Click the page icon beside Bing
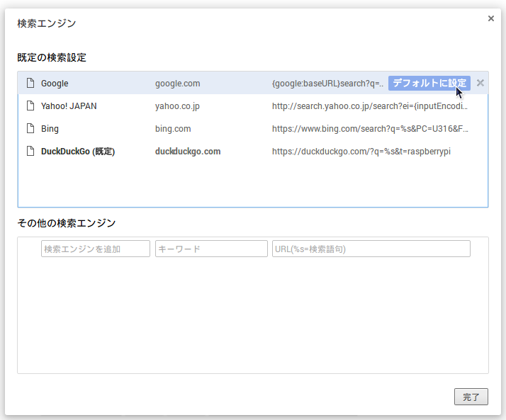This screenshot has height=420, width=506. click(30, 128)
